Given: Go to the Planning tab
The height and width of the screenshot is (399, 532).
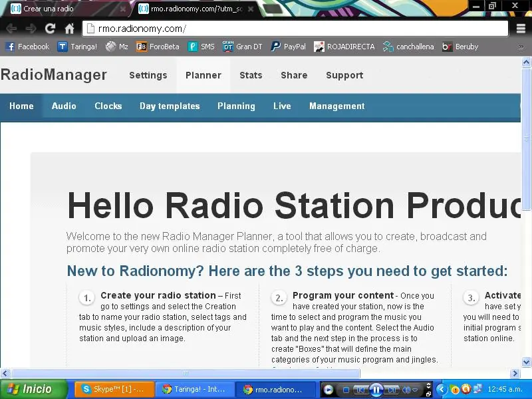Looking at the screenshot, I should [x=236, y=106].
